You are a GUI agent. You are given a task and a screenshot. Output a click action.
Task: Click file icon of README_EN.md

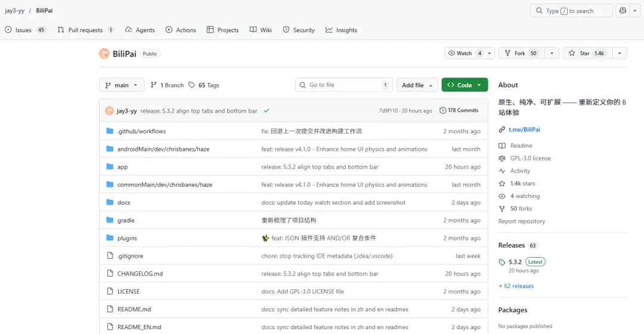coord(110,327)
